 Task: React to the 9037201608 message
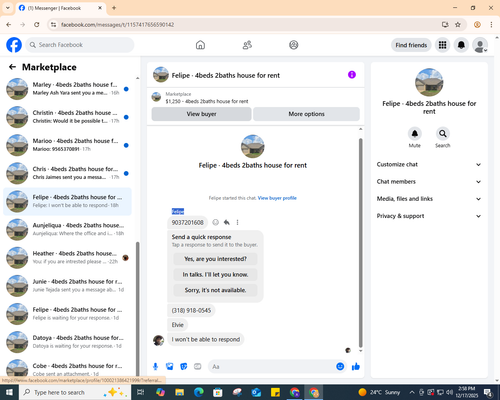tap(216, 222)
